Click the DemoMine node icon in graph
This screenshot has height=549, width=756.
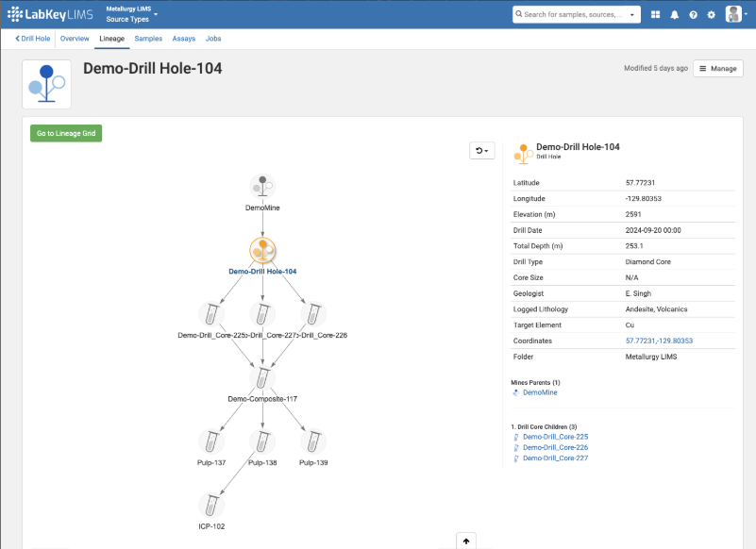[262, 187]
